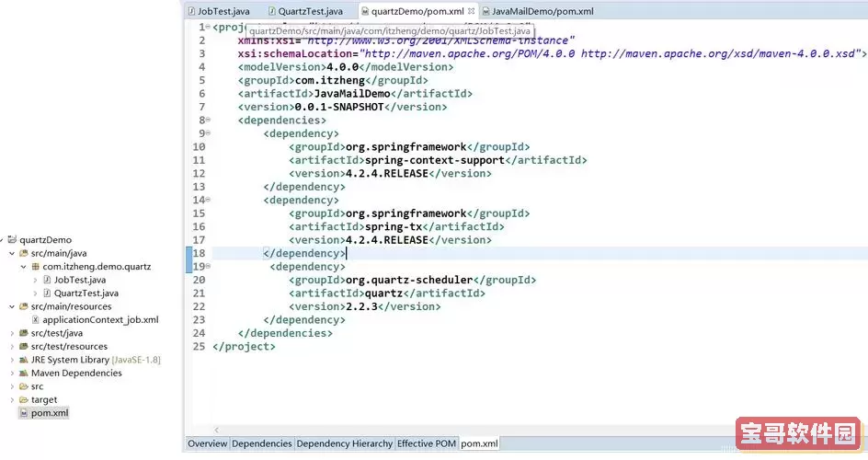Fold the project element at line 1
This screenshot has height=460, width=868.
tap(208, 27)
